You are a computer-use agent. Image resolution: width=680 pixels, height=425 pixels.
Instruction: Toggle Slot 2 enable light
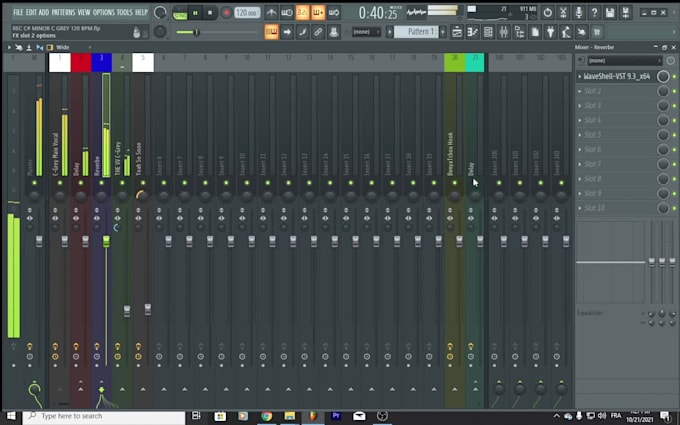[x=674, y=91]
